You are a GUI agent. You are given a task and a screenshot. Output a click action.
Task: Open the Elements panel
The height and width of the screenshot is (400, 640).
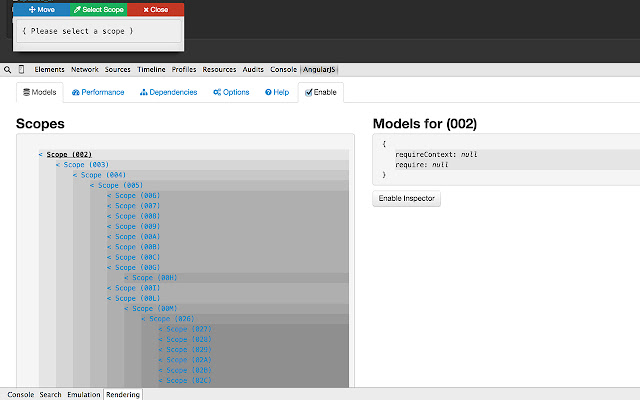point(49,69)
